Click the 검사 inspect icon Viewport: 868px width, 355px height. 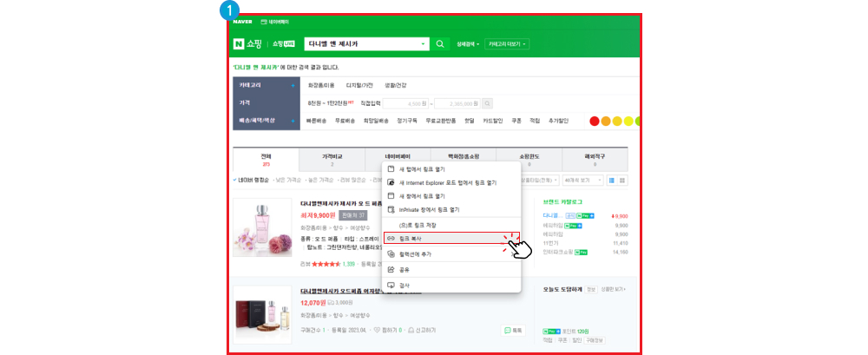[x=391, y=286]
